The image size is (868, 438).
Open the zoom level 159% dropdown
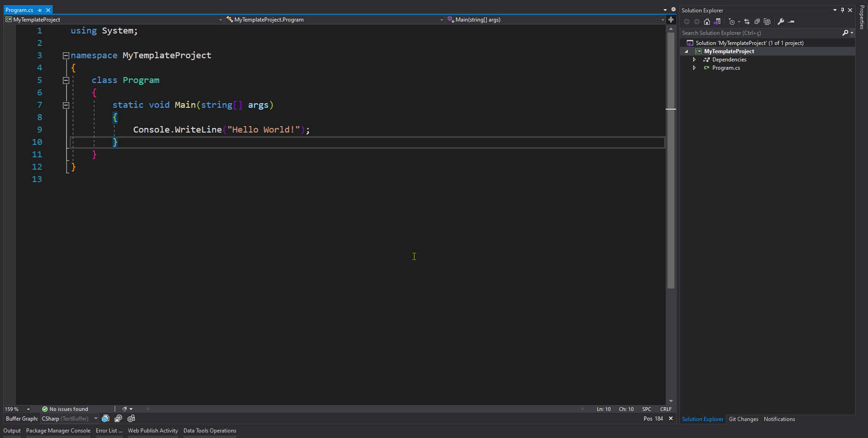click(x=28, y=409)
